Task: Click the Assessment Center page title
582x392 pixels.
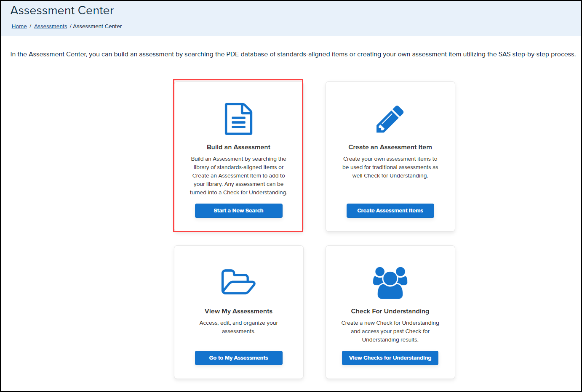Action: pyautogui.click(x=62, y=11)
